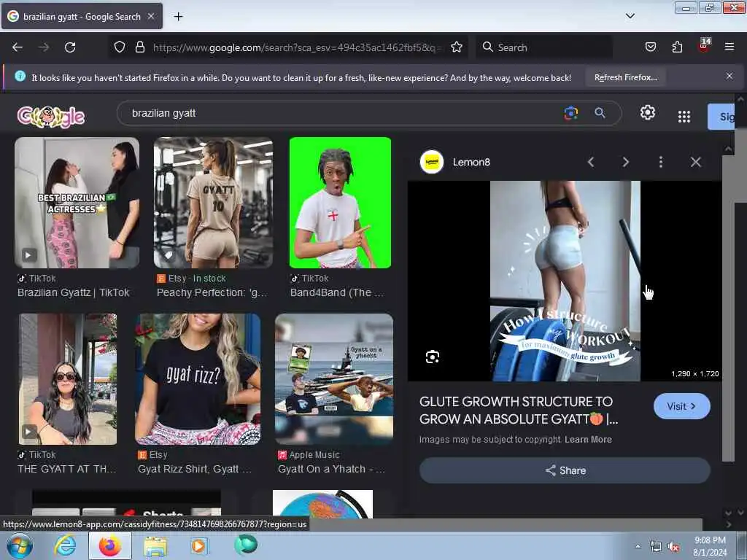The width and height of the screenshot is (747, 560).
Task: Open Google quick settings gear
Action: (648, 112)
